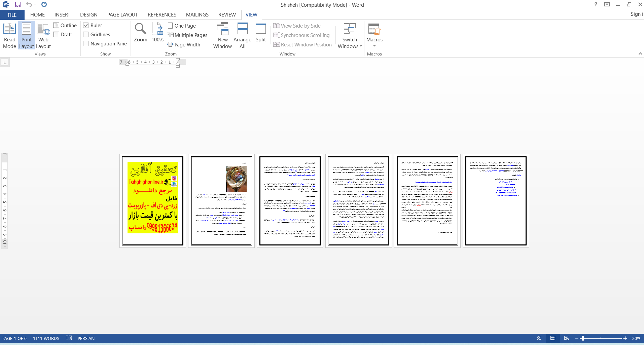The image size is (644, 345).
Task: Collapse the ribbon with the chevron
Action: [640, 54]
